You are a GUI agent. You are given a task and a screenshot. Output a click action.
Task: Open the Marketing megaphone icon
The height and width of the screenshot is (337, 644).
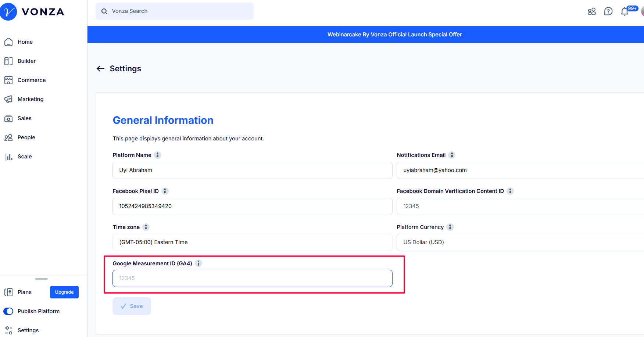click(8, 99)
